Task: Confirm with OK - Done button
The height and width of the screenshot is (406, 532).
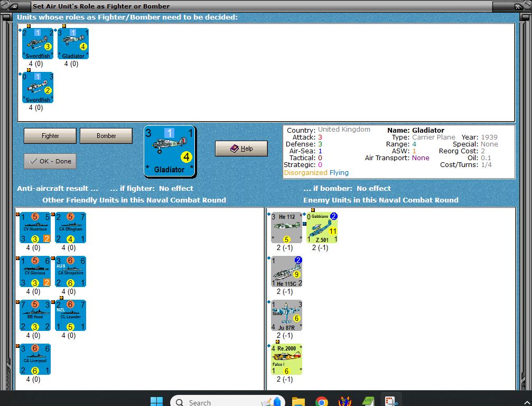Action: click(50, 161)
